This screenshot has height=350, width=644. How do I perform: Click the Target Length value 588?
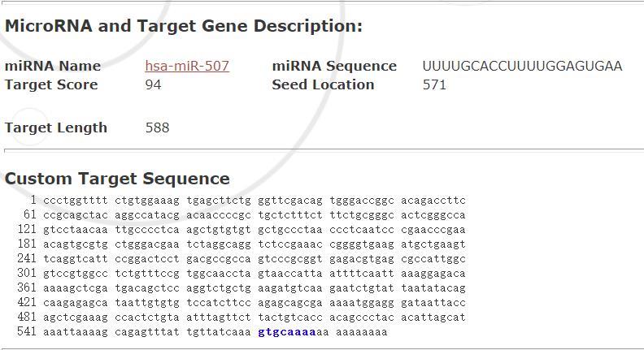pos(157,127)
